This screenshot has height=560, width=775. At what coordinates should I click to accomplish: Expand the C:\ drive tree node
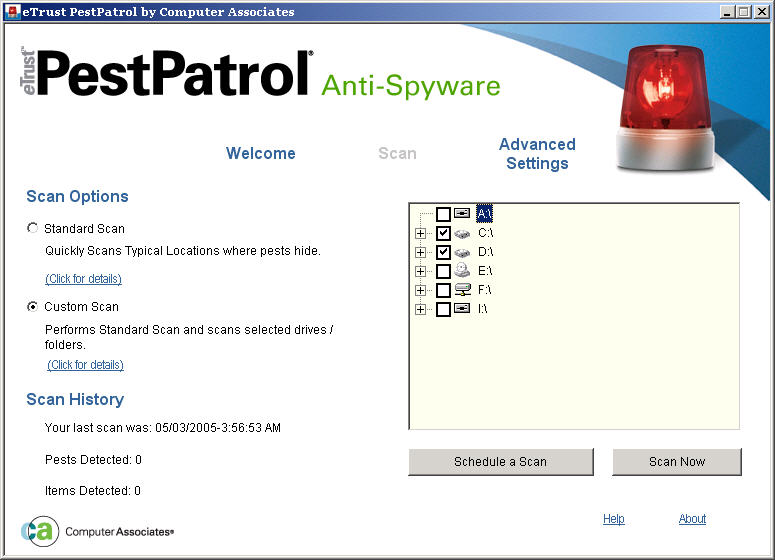(x=421, y=233)
